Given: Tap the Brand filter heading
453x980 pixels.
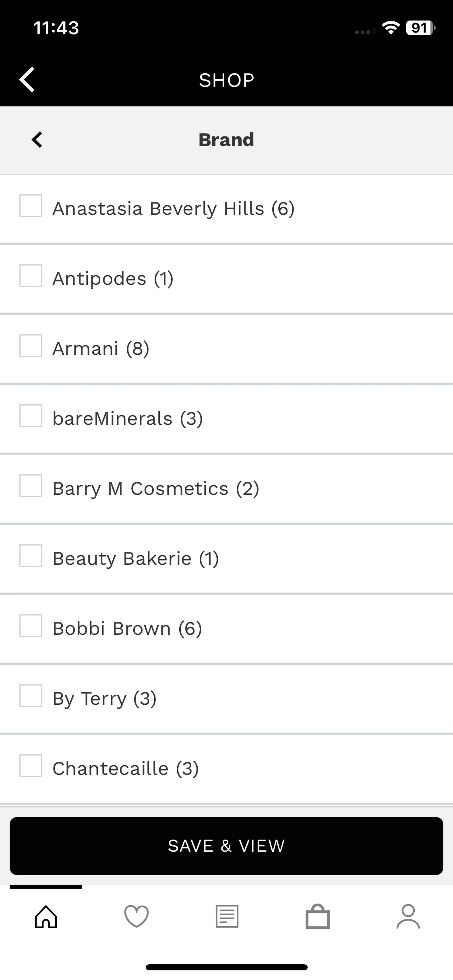Looking at the screenshot, I should (x=226, y=140).
